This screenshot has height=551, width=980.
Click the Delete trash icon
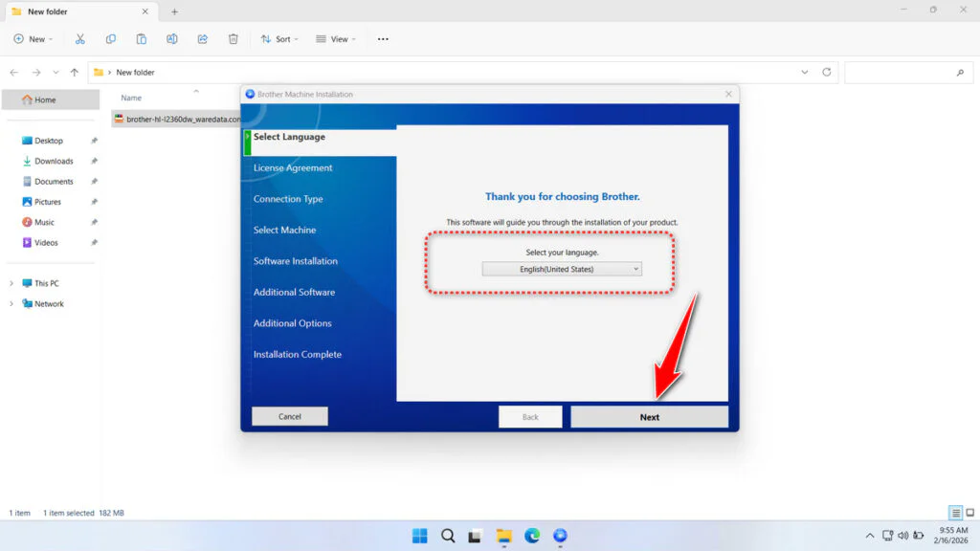(234, 39)
